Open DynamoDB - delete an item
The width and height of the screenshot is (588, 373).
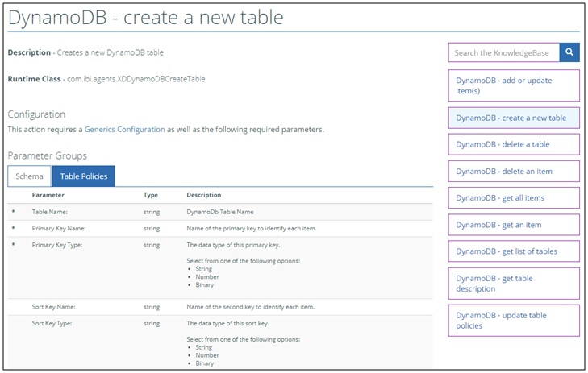pos(514,172)
